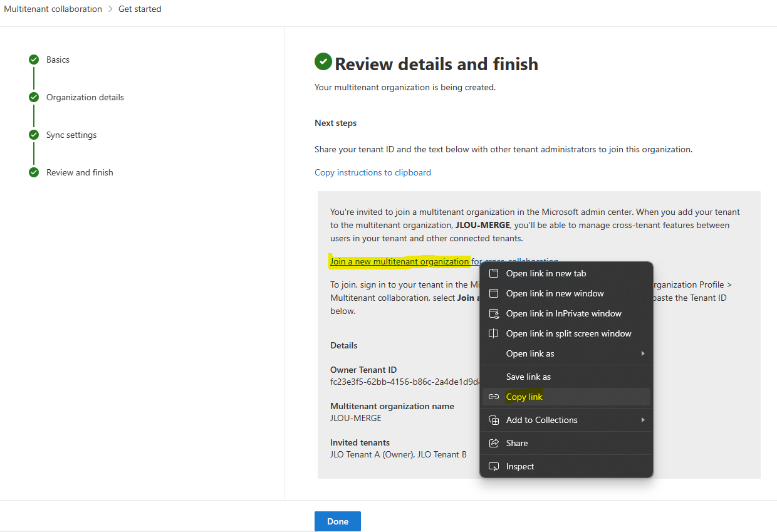
Task: Select Add to Collections menu entry
Action: (566, 420)
